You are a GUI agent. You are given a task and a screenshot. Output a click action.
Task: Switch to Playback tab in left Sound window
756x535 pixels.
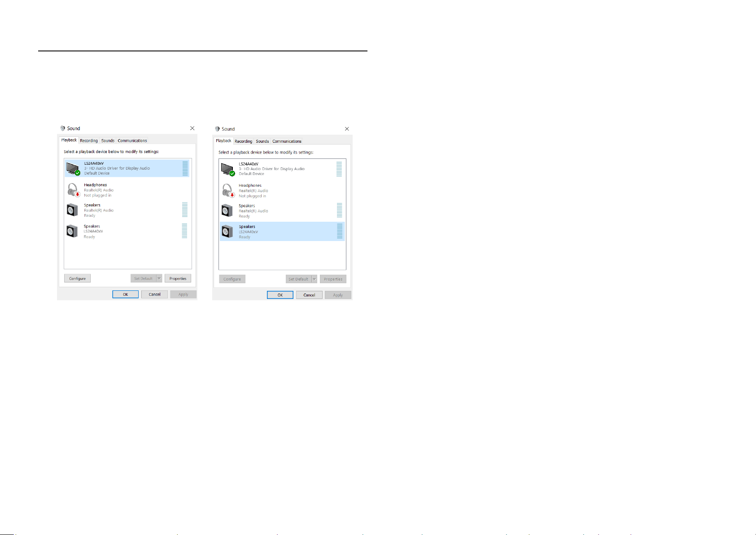click(69, 140)
